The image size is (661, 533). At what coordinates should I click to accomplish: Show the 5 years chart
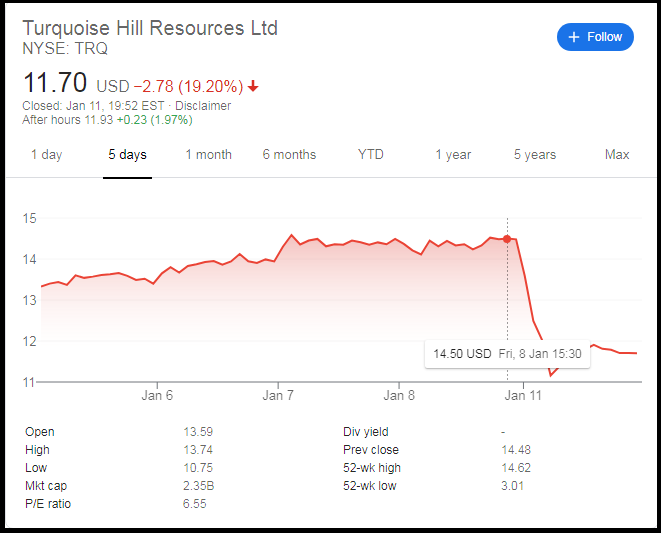pos(535,154)
